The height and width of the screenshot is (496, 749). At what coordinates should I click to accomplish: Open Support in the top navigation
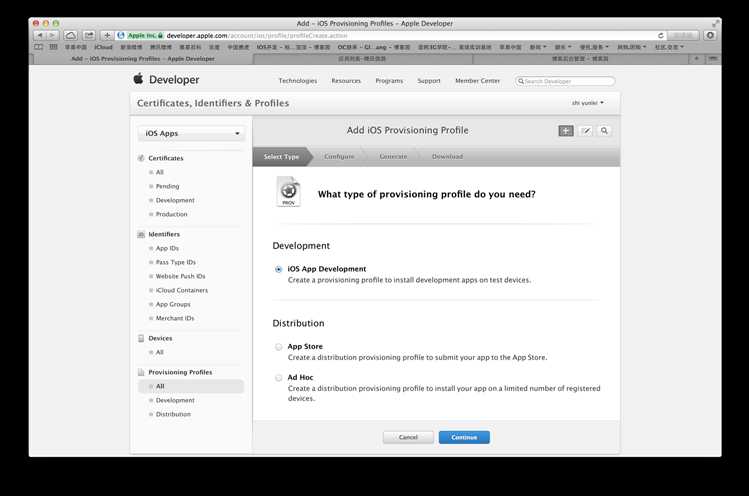(428, 81)
